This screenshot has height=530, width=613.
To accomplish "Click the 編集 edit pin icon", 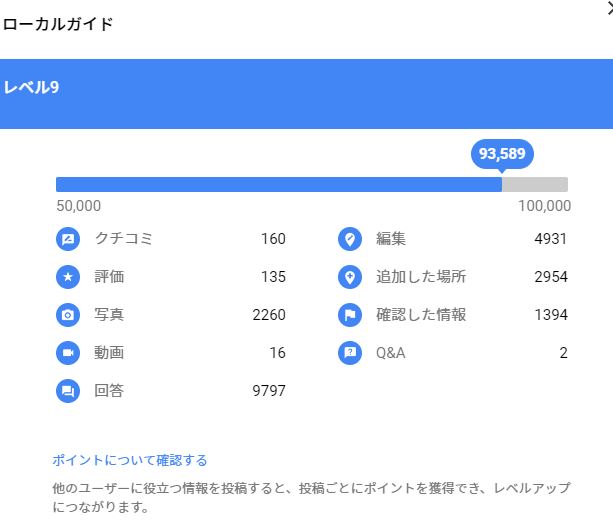I will pyautogui.click(x=349, y=239).
